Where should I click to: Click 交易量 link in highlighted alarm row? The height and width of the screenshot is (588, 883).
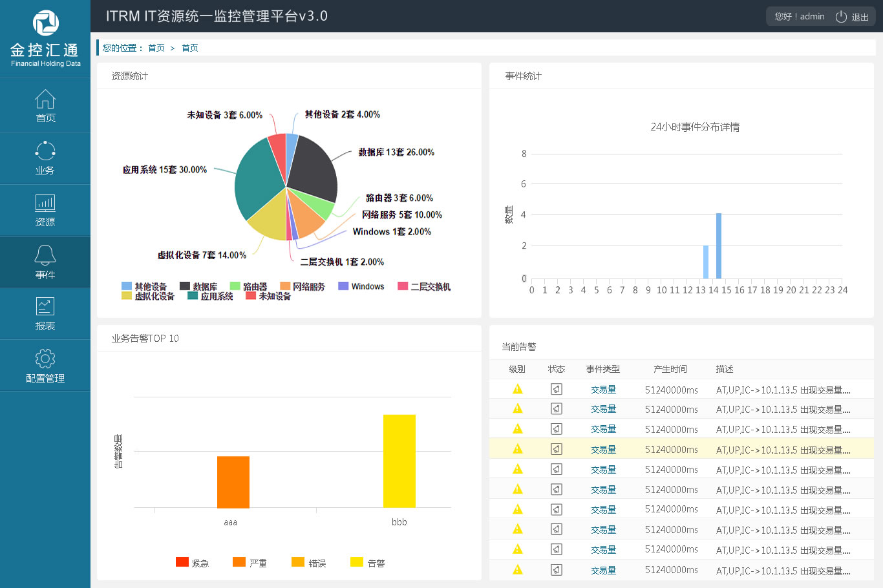tap(603, 450)
